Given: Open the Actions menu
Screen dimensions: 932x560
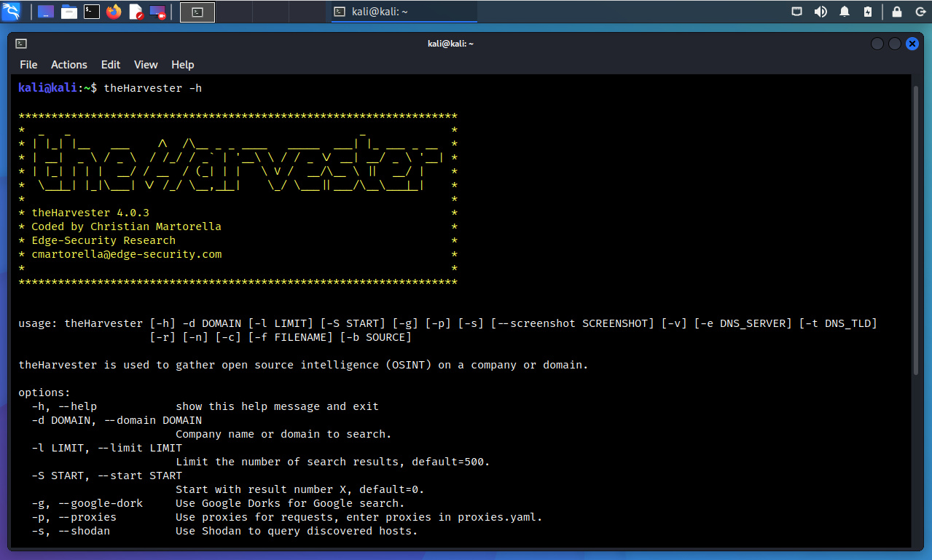Looking at the screenshot, I should point(68,65).
